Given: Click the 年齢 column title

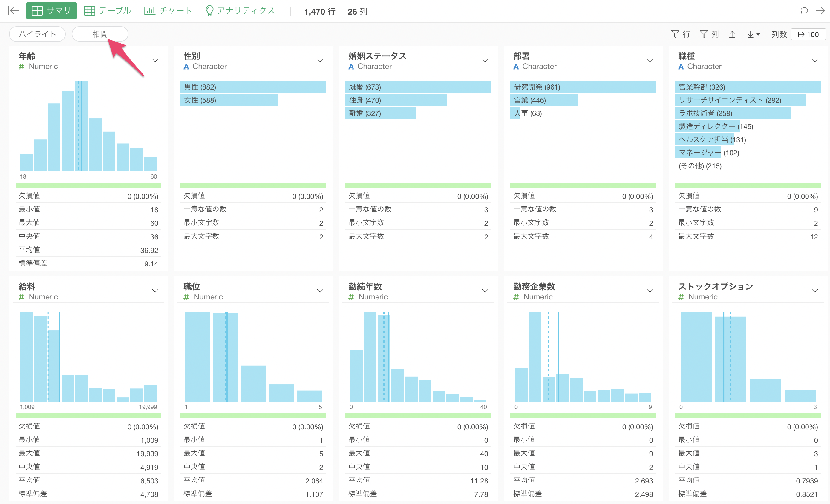Looking at the screenshot, I should coord(27,56).
